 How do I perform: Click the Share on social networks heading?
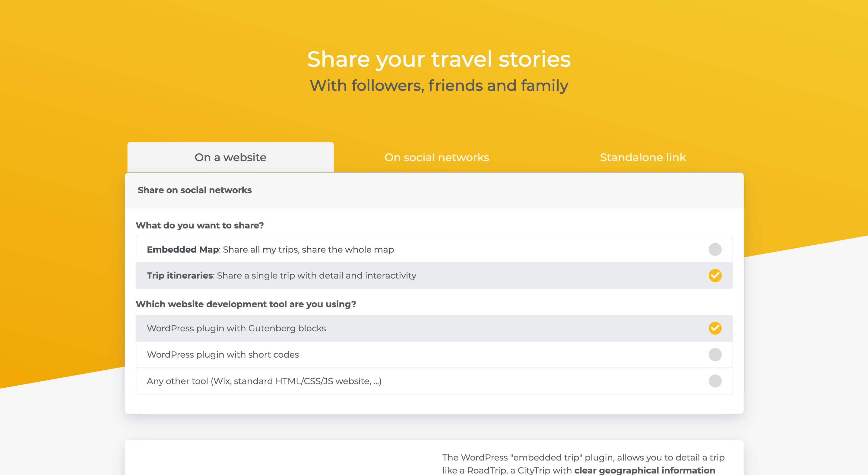(x=194, y=190)
